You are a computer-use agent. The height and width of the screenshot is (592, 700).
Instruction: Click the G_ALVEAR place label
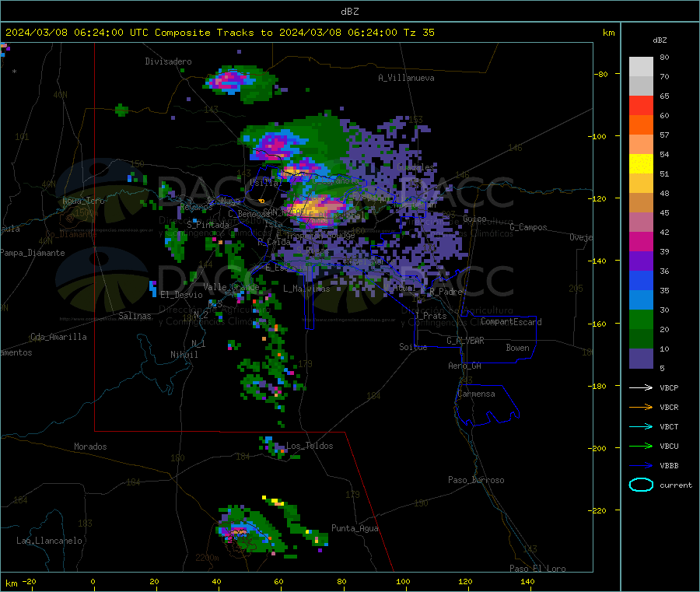465,341
